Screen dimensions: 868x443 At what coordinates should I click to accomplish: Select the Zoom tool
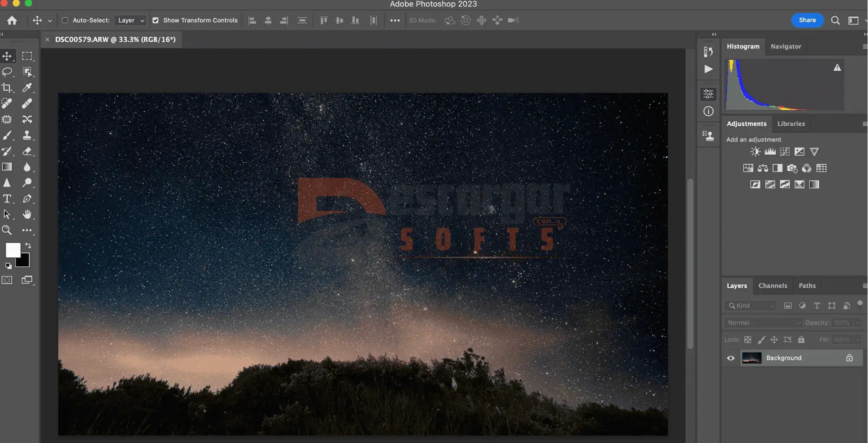pyautogui.click(x=7, y=230)
